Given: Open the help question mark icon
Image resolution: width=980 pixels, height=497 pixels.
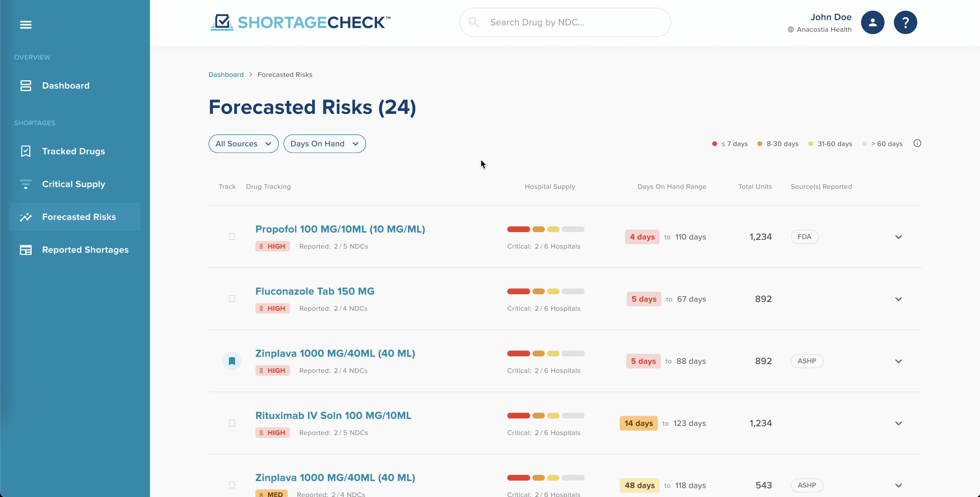Looking at the screenshot, I should [905, 23].
